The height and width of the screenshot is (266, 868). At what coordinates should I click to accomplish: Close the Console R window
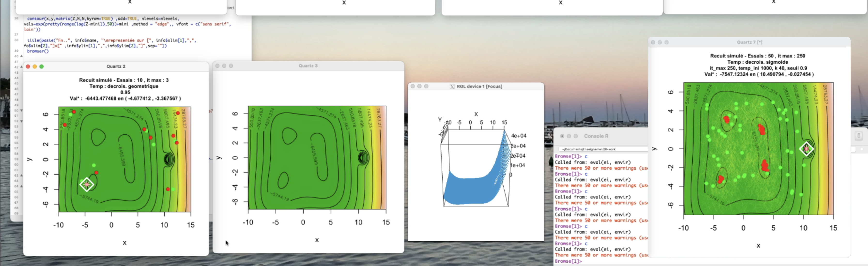pyautogui.click(x=562, y=136)
